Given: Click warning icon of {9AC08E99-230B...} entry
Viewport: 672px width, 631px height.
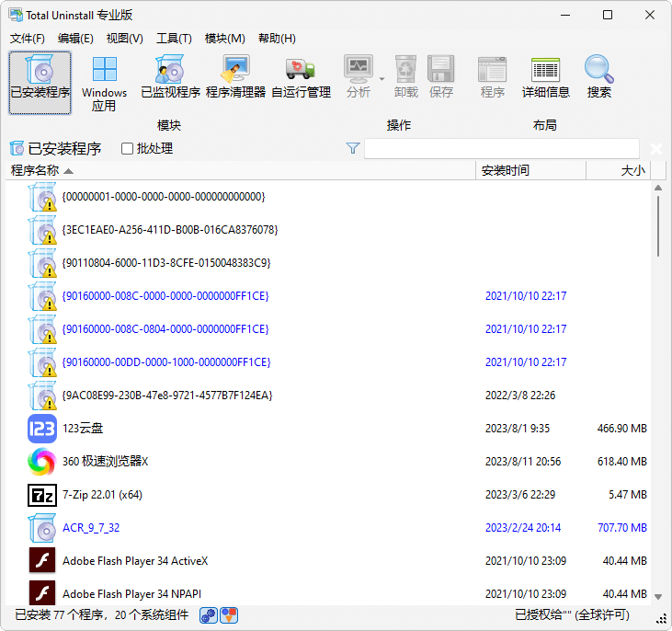Looking at the screenshot, I should [50, 403].
